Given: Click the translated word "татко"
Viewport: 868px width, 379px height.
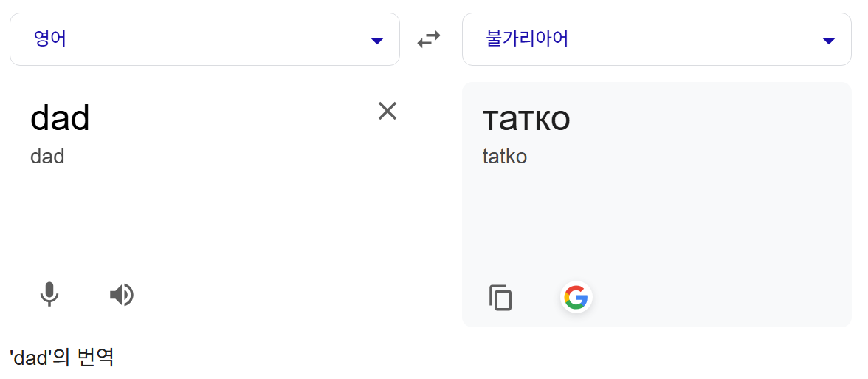Looking at the screenshot, I should point(526,118).
